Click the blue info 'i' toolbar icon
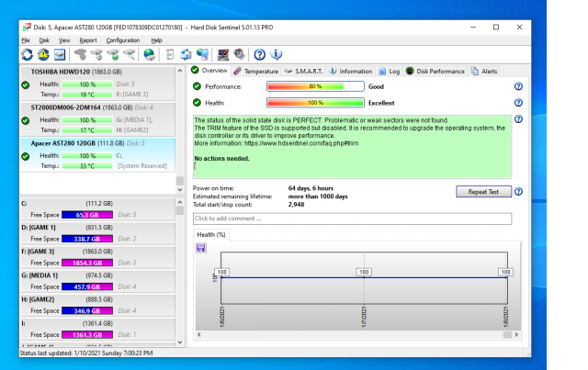The height and width of the screenshot is (370, 588). pos(277,55)
